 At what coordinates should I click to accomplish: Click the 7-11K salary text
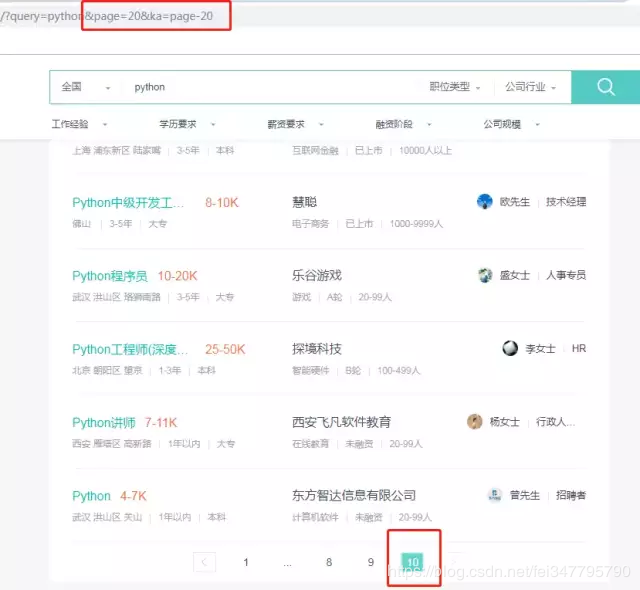click(161, 423)
